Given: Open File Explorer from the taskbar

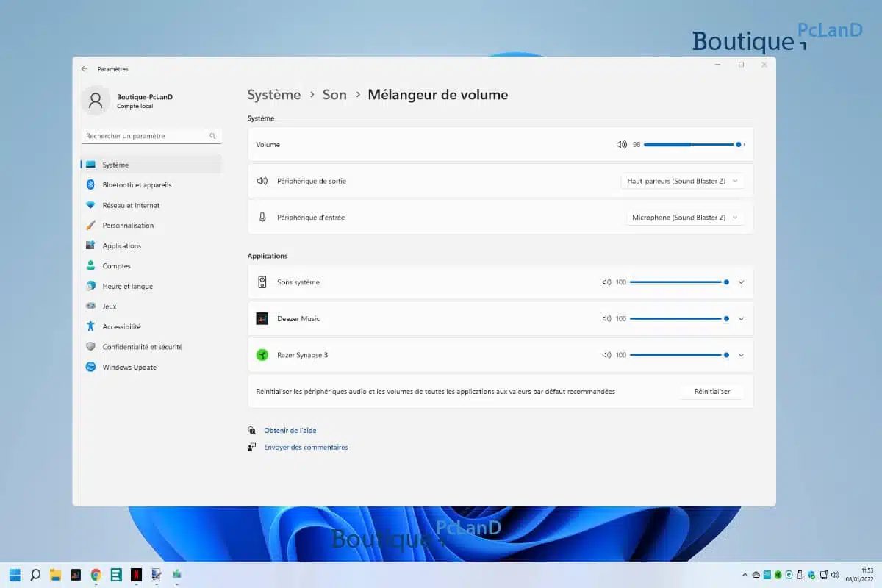Looking at the screenshot, I should 55,575.
